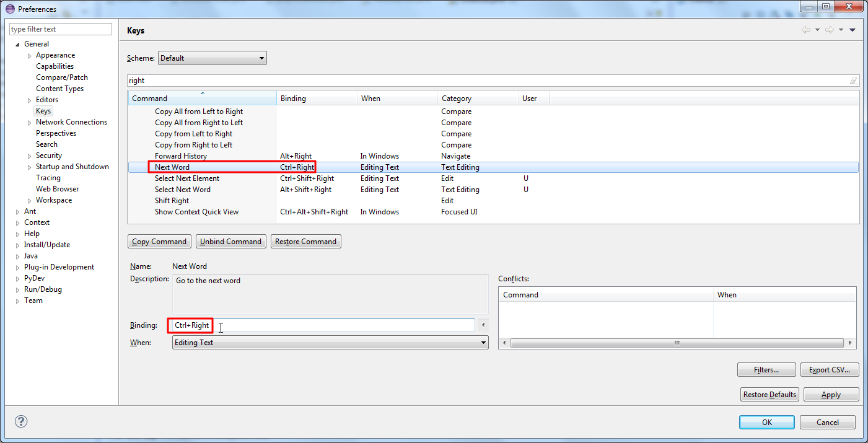Select the Team tree label
The image size is (868, 443).
click(33, 300)
